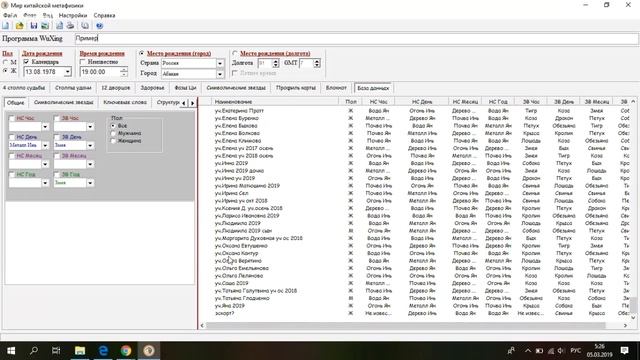Click the WuXing app taskbar icon
Screen dimensions: 640x360
[149, 351]
